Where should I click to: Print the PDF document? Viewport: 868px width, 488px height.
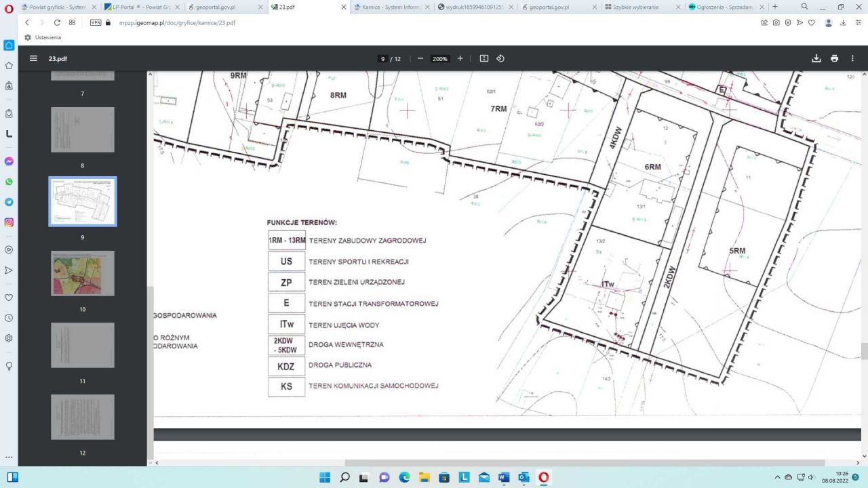[834, 58]
